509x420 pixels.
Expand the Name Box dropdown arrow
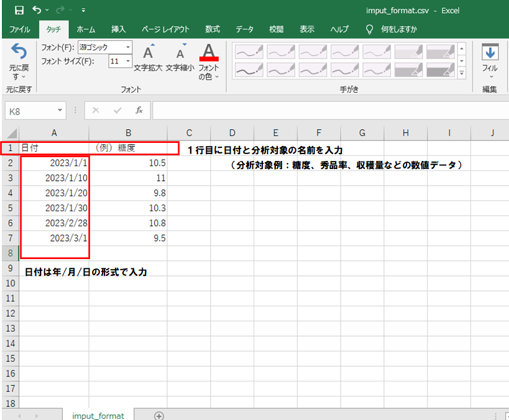pos(60,110)
